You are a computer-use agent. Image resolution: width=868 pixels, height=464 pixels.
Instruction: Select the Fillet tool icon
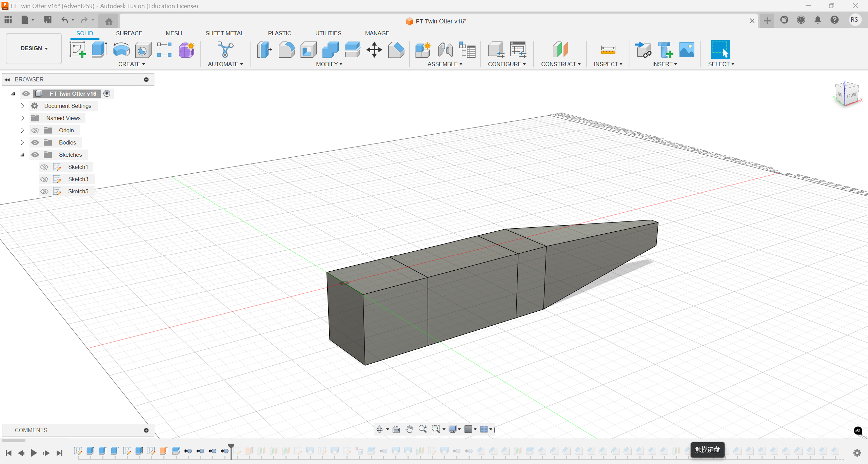pyautogui.click(x=287, y=50)
